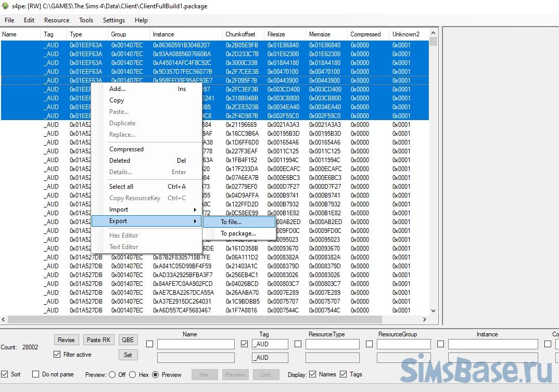The width and height of the screenshot is (559, 392).
Task: Click the QBE button
Action: 128,340
